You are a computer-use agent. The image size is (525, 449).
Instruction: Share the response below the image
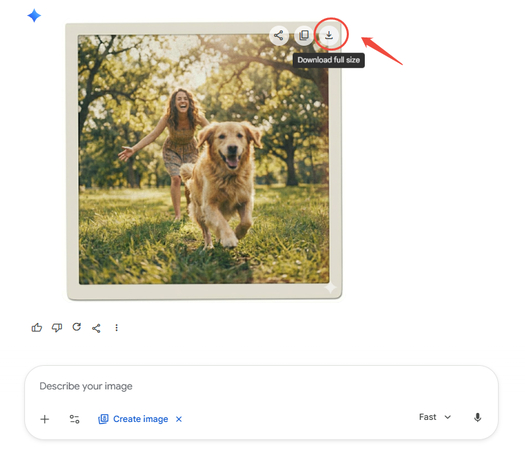click(x=96, y=328)
